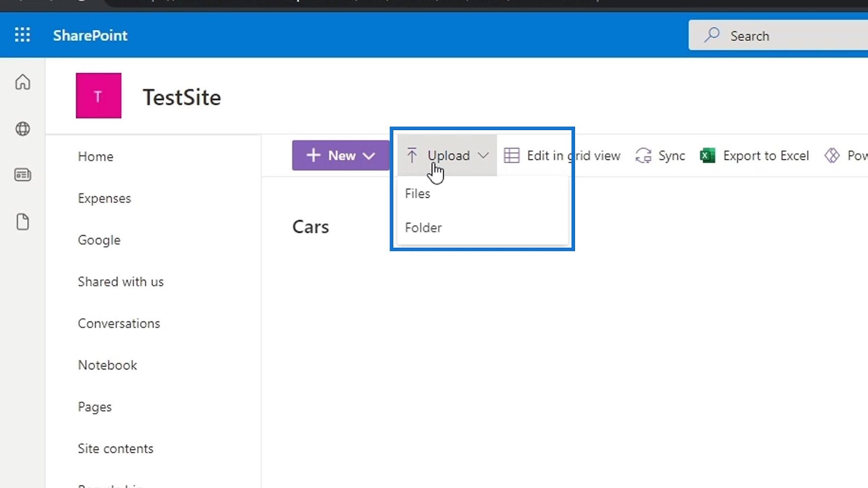
Task: Expand the New button dropdown chevron
Action: pyautogui.click(x=369, y=156)
